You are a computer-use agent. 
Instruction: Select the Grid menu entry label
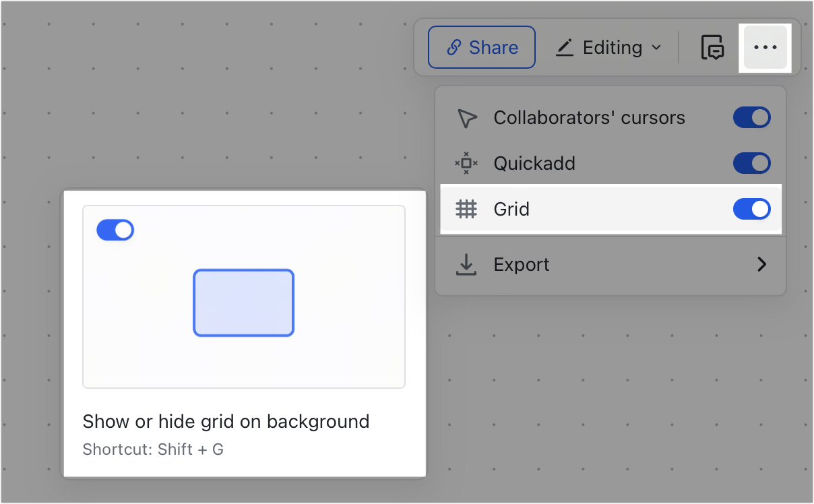click(x=511, y=209)
